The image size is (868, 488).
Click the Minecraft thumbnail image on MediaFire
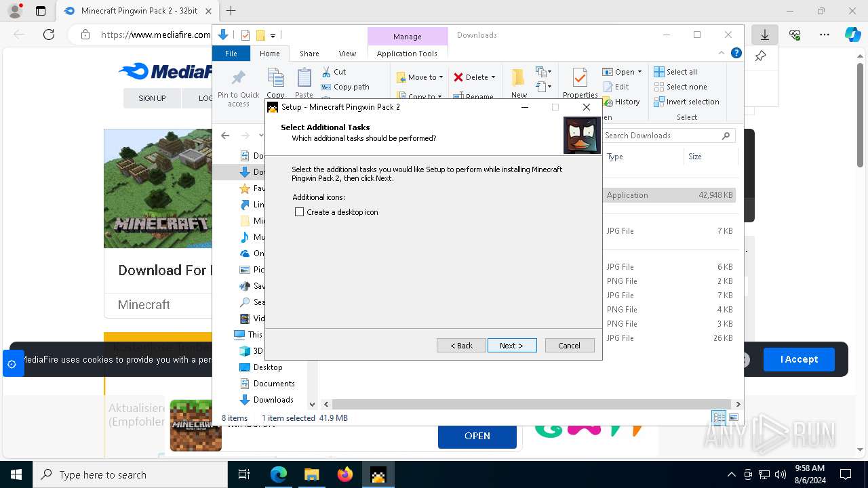coord(158,188)
